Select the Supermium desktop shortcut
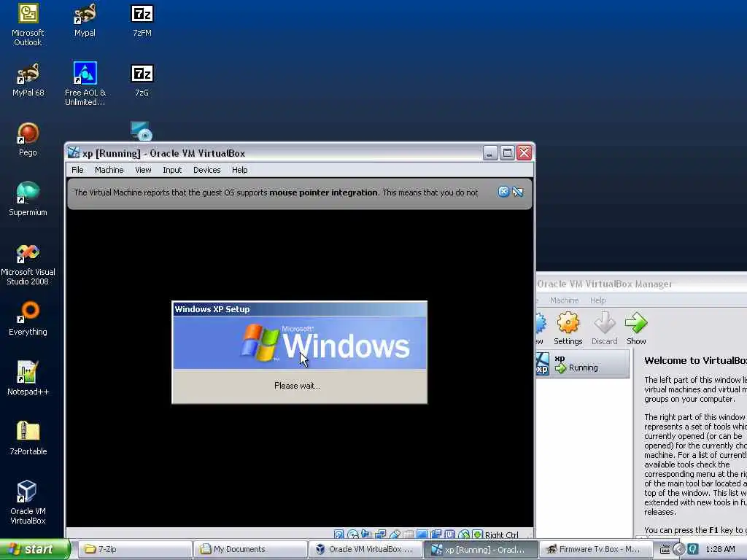This screenshot has width=747, height=560. tap(28, 200)
